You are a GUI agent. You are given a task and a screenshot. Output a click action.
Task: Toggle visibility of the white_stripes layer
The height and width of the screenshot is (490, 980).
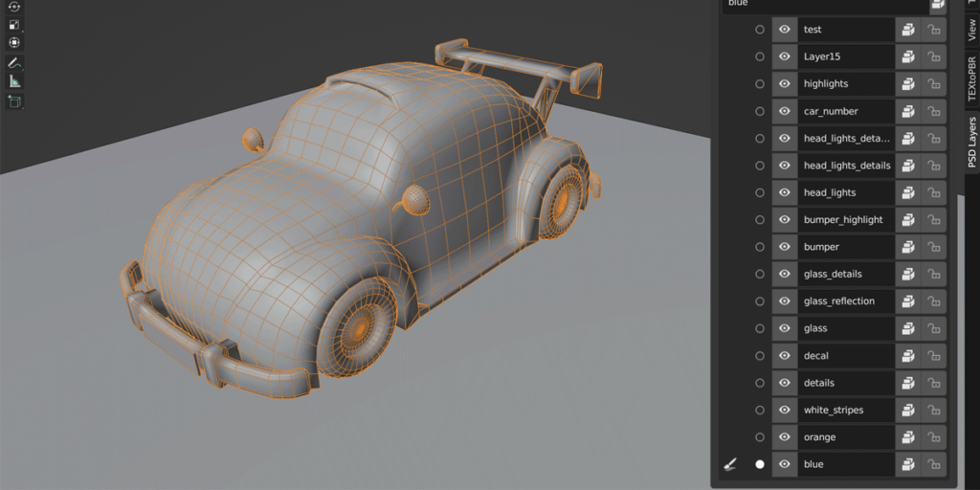[x=785, y=410]
